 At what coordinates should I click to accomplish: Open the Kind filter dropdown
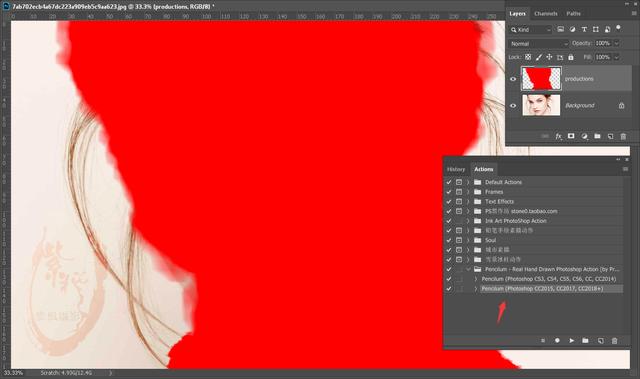tap(531, 30)
